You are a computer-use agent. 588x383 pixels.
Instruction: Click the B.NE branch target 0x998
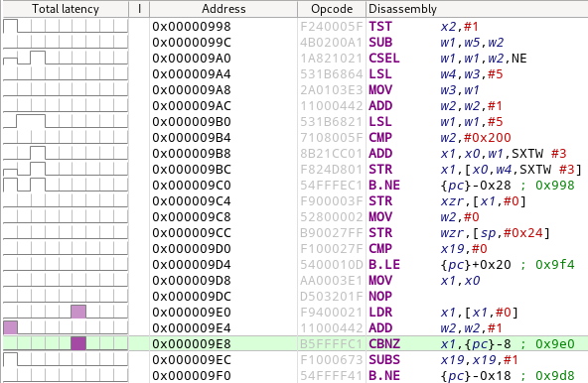coord(554,186)
